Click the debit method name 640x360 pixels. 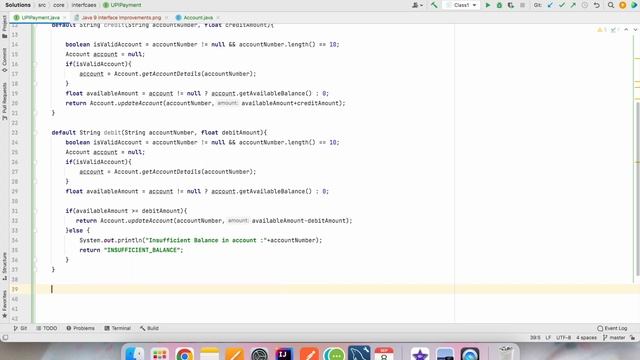(112, 133)
